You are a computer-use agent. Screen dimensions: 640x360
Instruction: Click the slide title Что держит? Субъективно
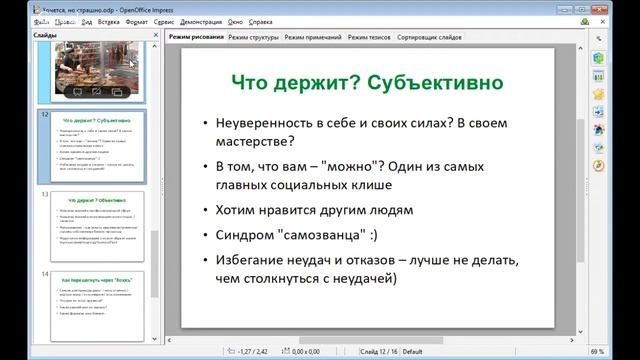pyautogui.click(x=367, y=82)
